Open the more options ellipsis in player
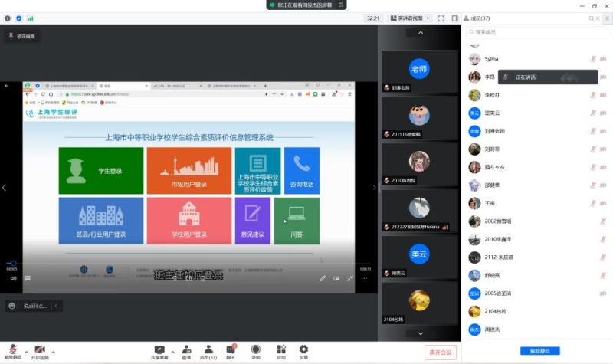 pos(364,278)
